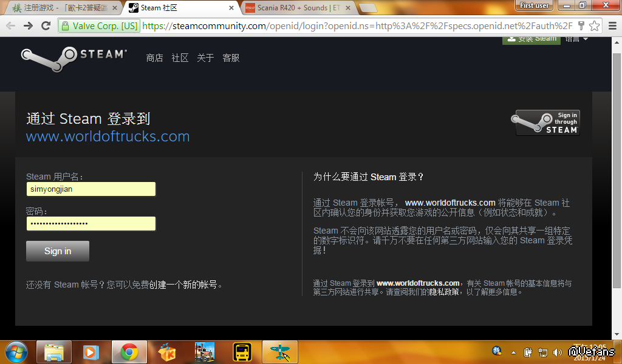Show hidden system tray icons

(513, 352)
